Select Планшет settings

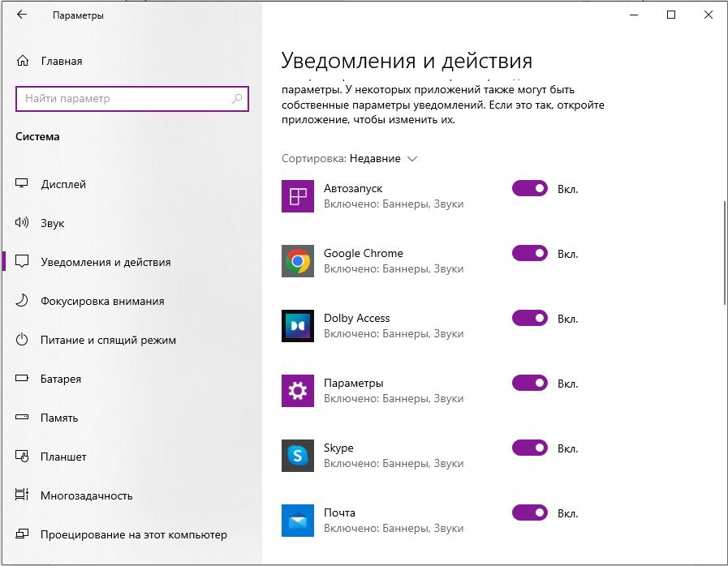click(131, 457)
